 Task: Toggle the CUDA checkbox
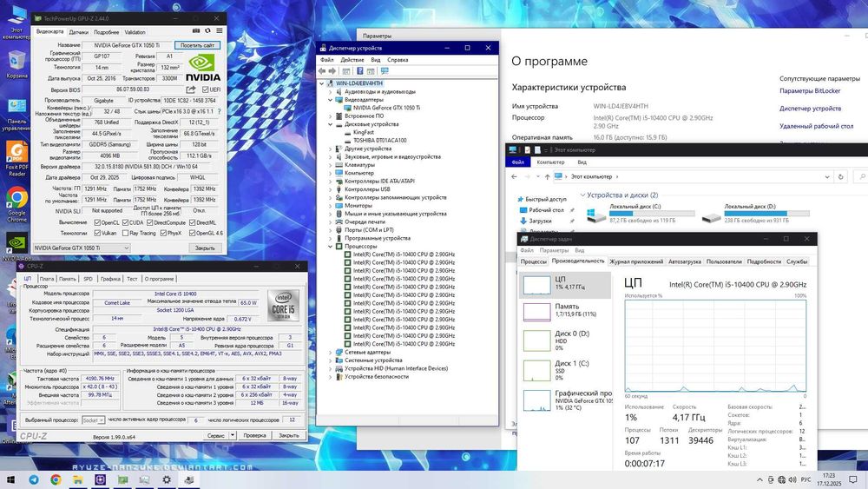tap(126, 222)
